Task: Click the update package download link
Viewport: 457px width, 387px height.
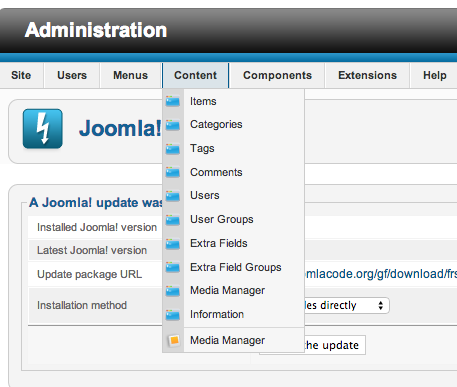Action: click(380, 274)
